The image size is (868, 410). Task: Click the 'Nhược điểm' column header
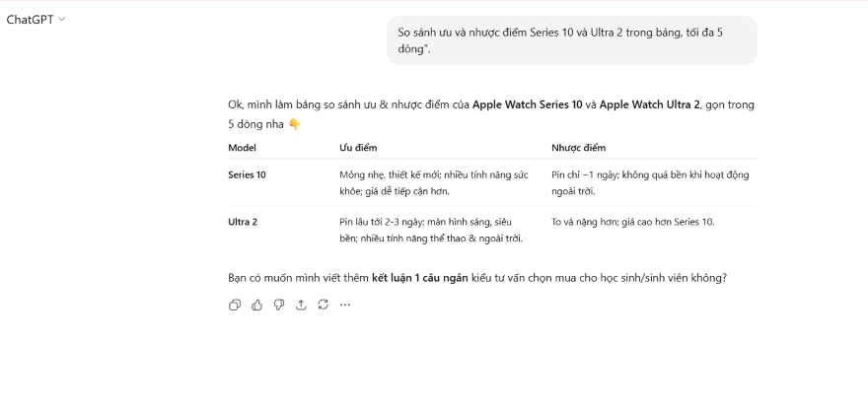pyautogui.click(x=578, y=148)
